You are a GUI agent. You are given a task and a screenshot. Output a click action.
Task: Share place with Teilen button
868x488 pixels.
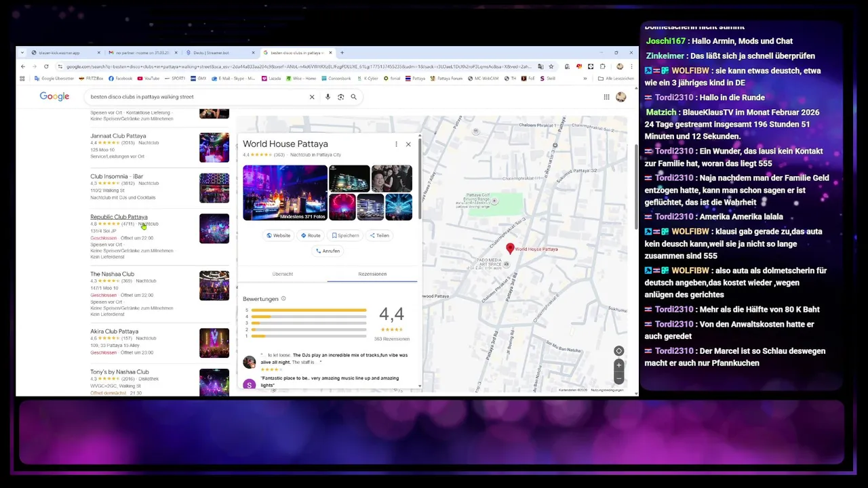(380, 236)
